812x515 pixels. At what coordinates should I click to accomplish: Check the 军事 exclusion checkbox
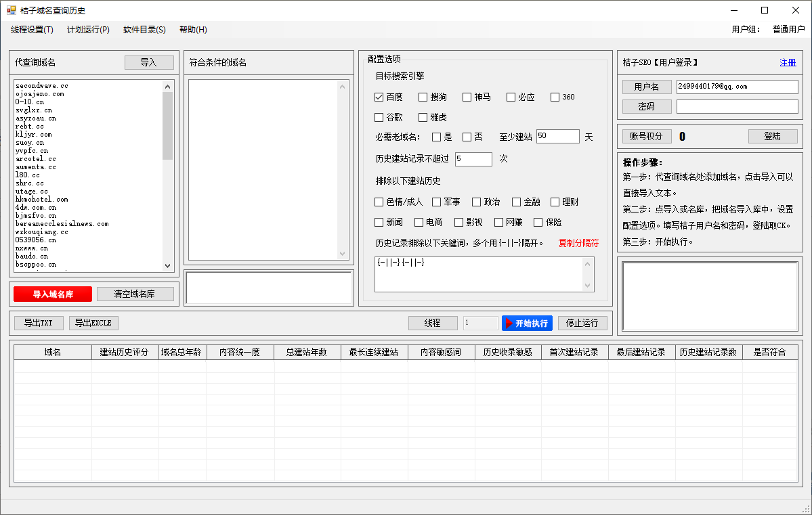[437, 202]
